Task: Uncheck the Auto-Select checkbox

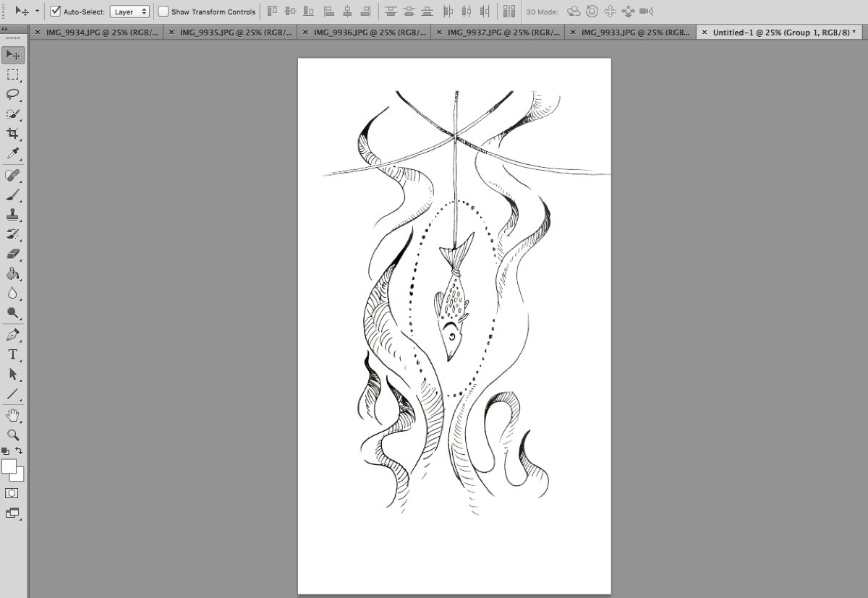Action: pos(56,12)
